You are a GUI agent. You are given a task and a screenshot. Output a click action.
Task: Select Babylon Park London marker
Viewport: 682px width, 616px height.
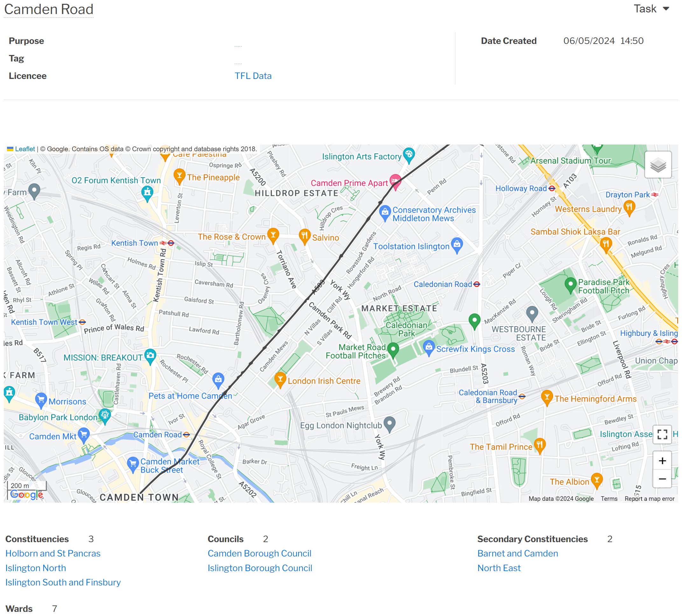click(105, 417)
